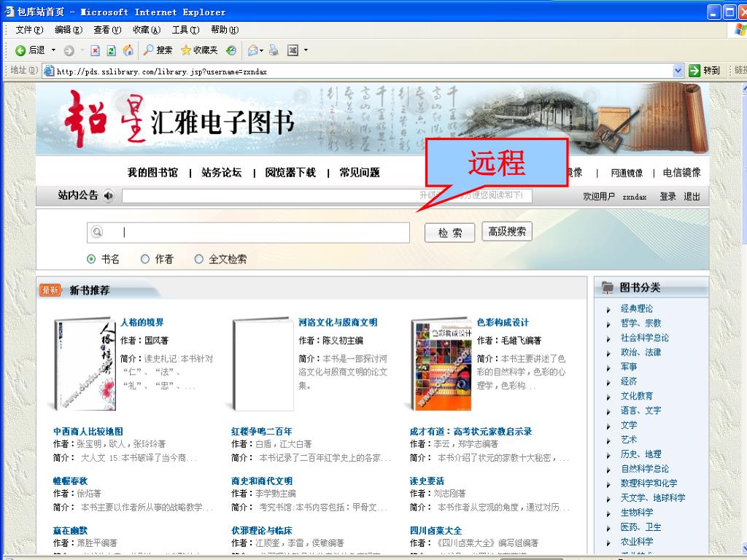The height and width of the screenshot is (560, 747).
Task: Expand the 历史、地理 category arrow
Action: pyautogui.click(x=608, y=455)
